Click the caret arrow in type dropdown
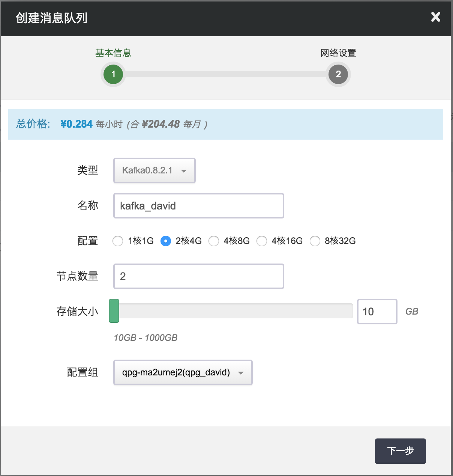 coord(184,171)
